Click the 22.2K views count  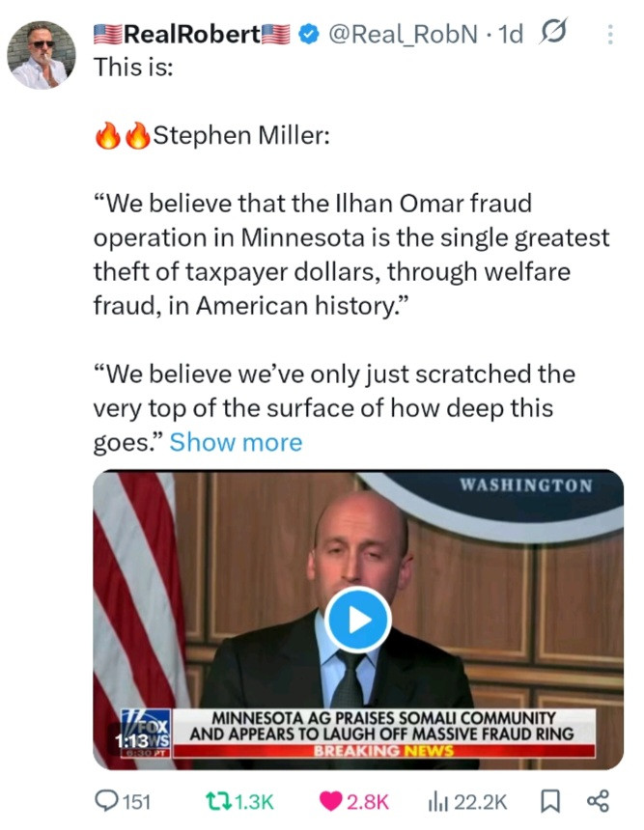click(480, 801)
